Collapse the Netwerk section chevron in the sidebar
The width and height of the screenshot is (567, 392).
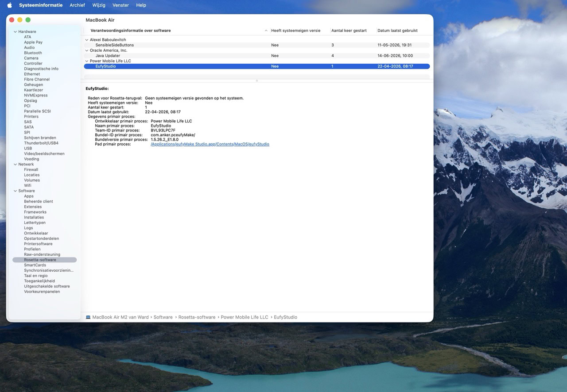[x=15, y=165]
